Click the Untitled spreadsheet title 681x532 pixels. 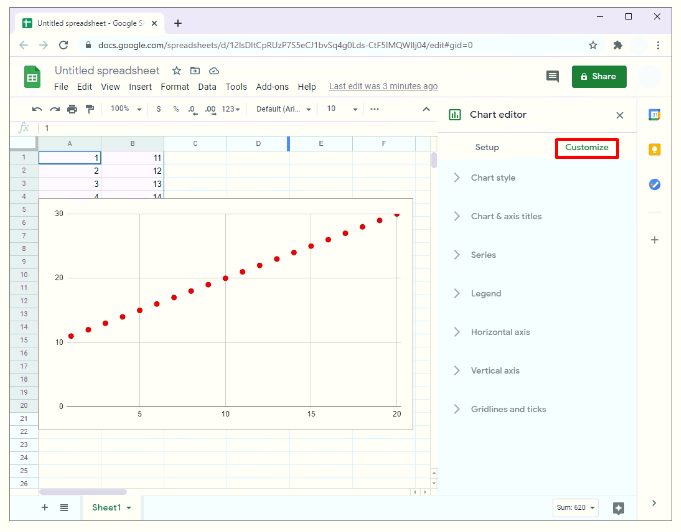[x=107, y=70]
